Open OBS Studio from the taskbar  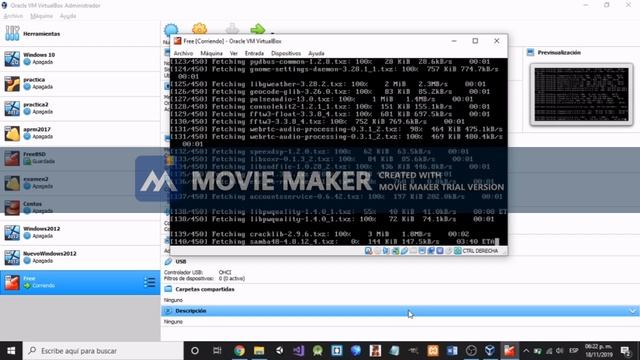coord(471,351)
